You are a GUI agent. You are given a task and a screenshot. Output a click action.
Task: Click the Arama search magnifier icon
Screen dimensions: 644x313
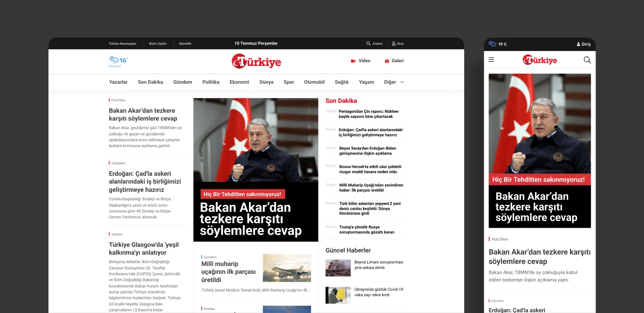pyautogui.click(x=368, y=43)
